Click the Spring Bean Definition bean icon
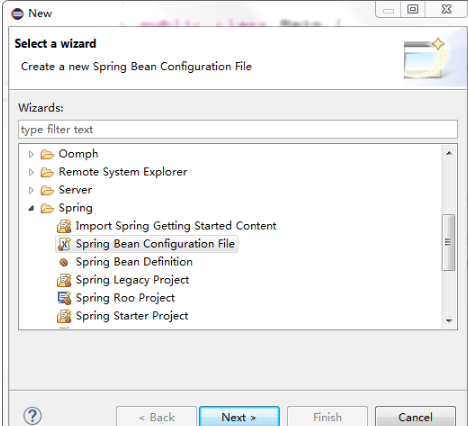Screen dimensions: 468x426 [x=64, y=262]
